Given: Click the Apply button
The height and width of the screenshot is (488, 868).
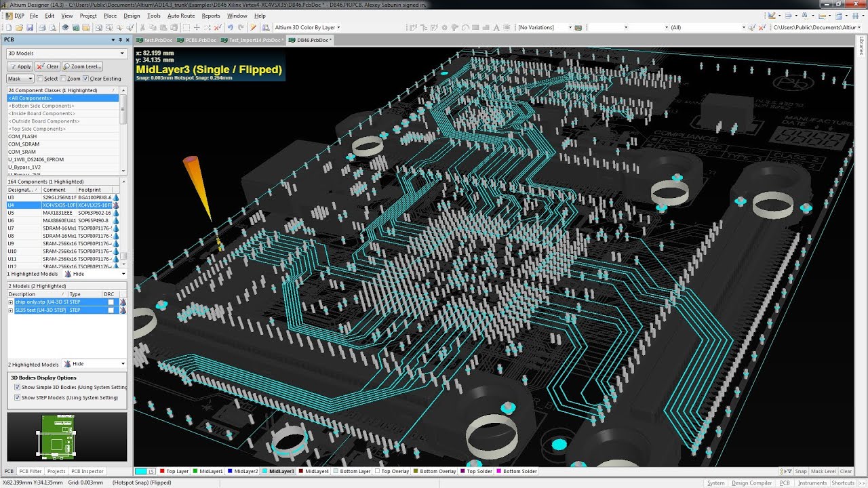Looking at the screenshot, I should [x=20, y=66].
